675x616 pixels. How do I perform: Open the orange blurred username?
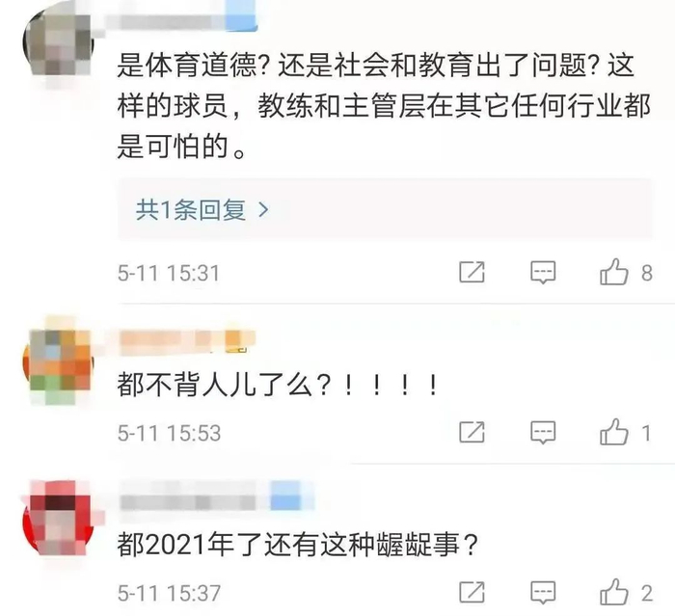[x=187, y=342]
